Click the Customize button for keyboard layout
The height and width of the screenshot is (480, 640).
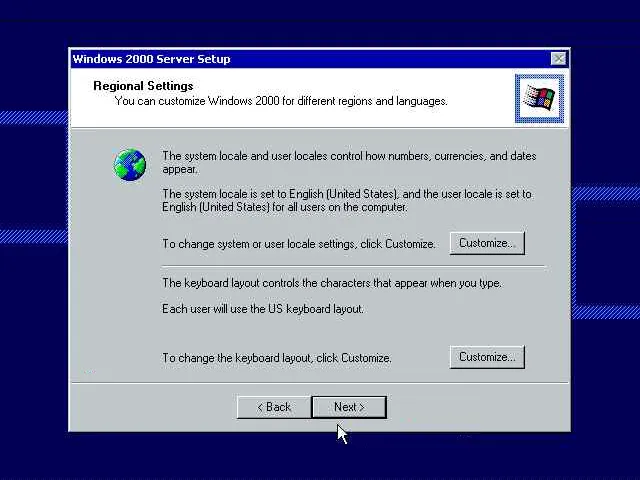(487, 357)
